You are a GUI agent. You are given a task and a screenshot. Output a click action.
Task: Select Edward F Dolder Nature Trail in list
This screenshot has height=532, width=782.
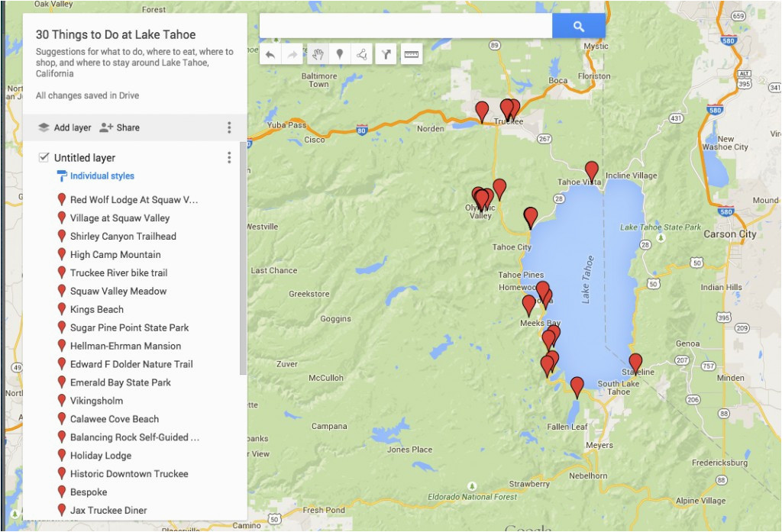click(131, 364)
